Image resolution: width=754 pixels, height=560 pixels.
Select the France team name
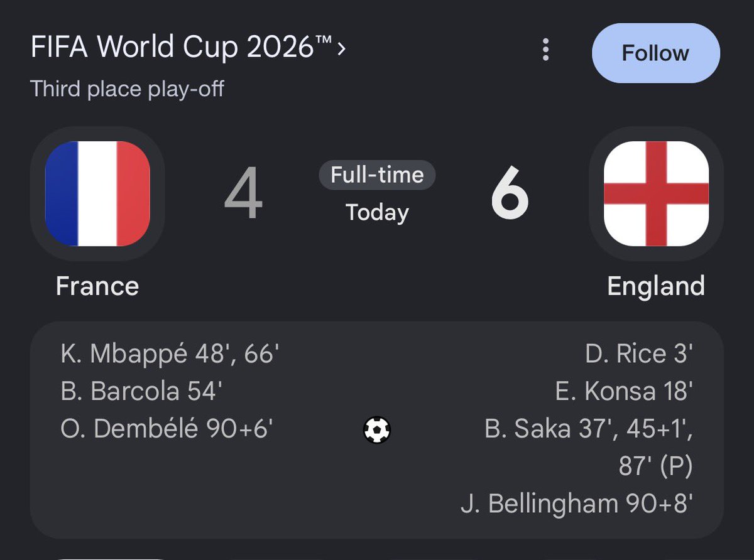(97, 286)
